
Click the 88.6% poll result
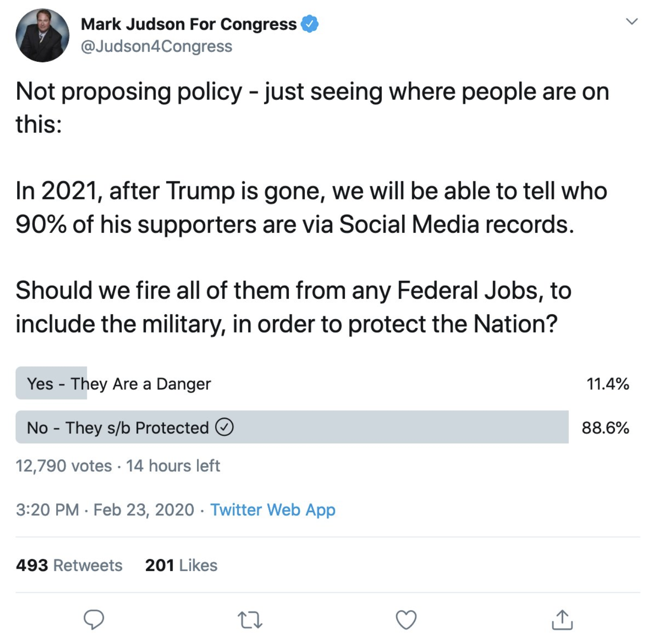605,427
